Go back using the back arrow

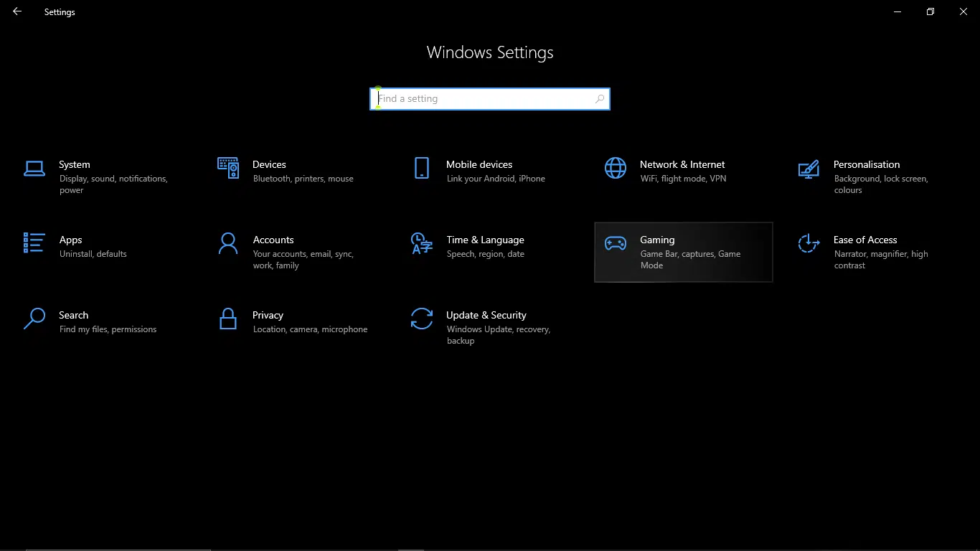[x=17, y=11]
